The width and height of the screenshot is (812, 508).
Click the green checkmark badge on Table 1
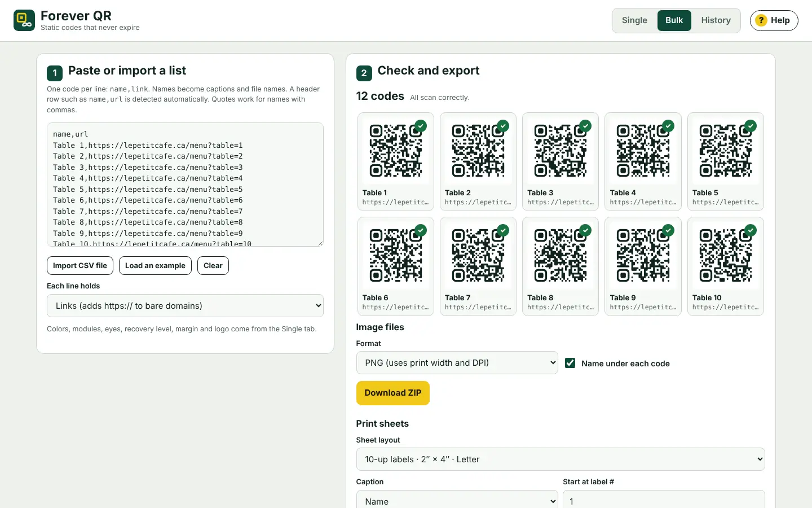(421, 126)
